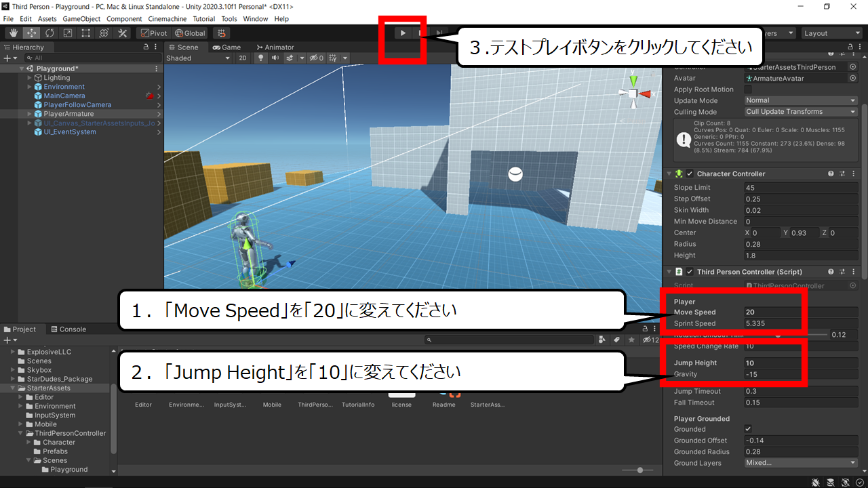Enable the Apply Root Motion checkbox
This screenshot has width=868, height=488.
tap(748, 89)
